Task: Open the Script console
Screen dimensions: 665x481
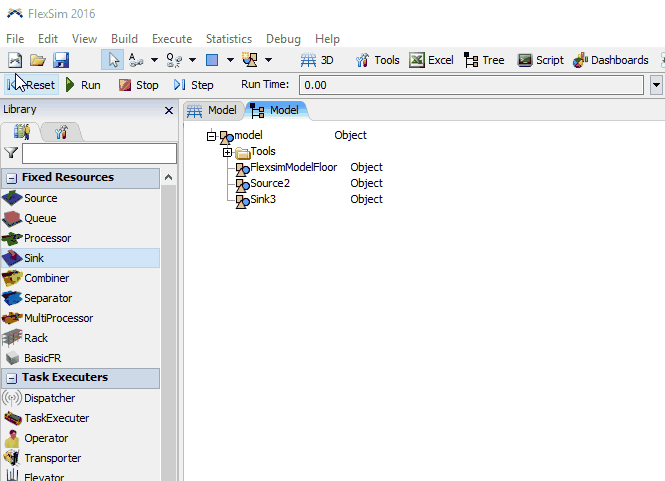Action: coord(541,60)
